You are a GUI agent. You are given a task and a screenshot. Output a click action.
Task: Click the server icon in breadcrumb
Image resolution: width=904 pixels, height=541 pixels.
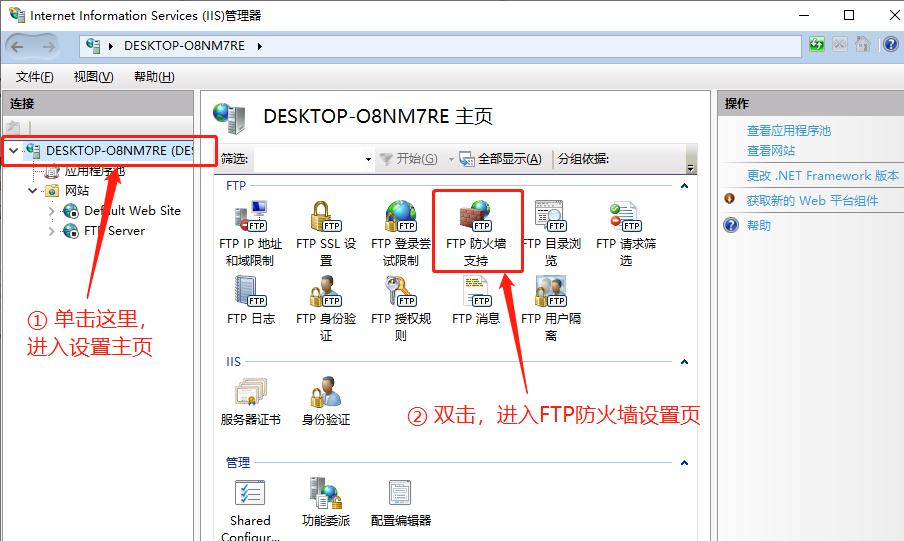tap(93, 46)
